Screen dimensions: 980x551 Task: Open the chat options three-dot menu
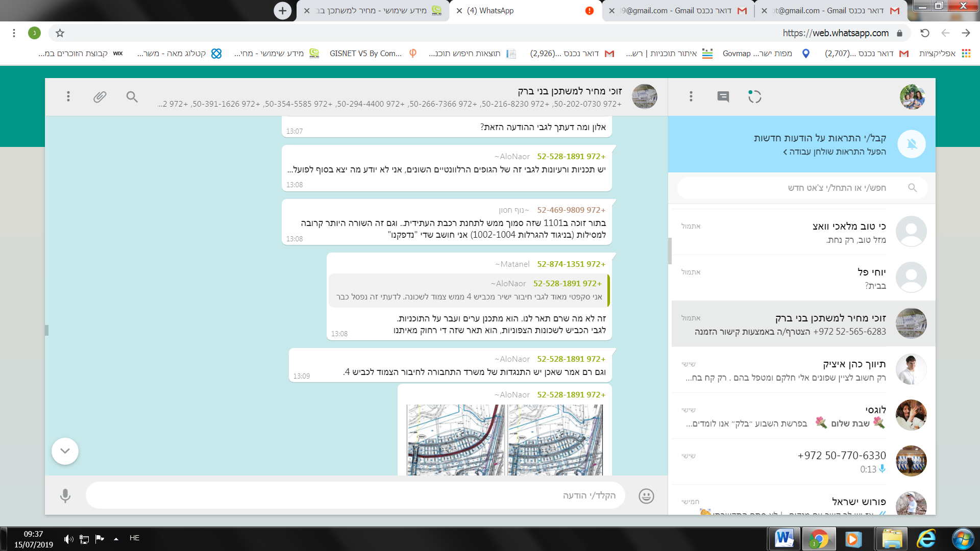[x=68, y=96]
